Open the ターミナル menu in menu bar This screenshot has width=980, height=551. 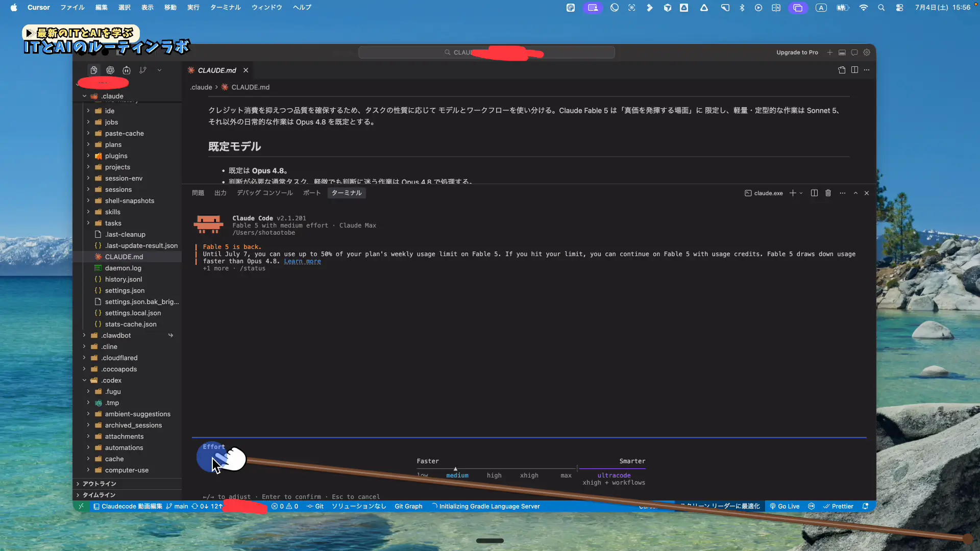tap(225, 8)
